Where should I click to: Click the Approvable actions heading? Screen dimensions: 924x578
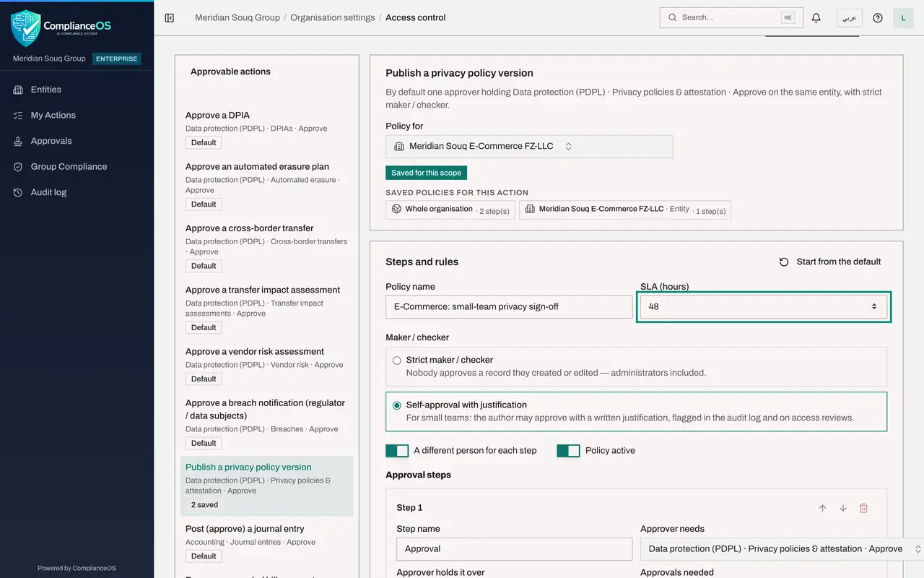[230, 72]
